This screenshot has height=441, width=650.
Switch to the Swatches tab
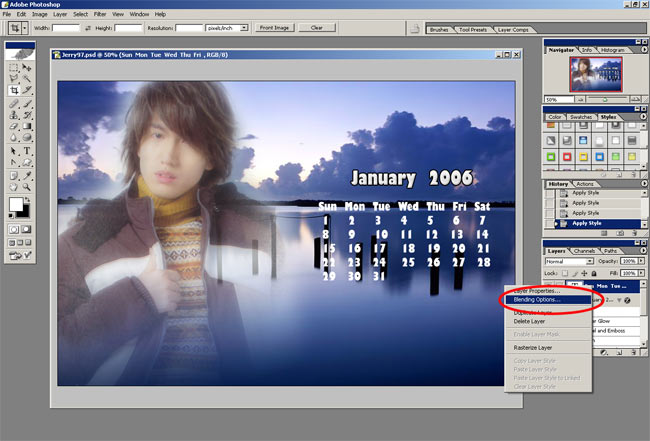point(580,117)
